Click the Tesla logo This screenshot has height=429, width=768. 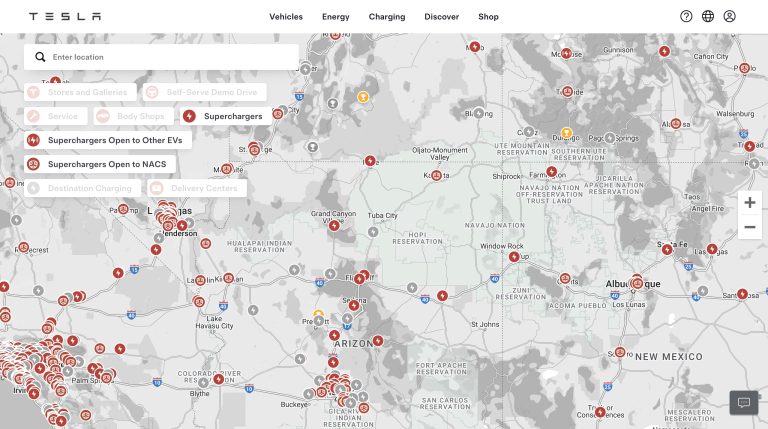[65, 17]
